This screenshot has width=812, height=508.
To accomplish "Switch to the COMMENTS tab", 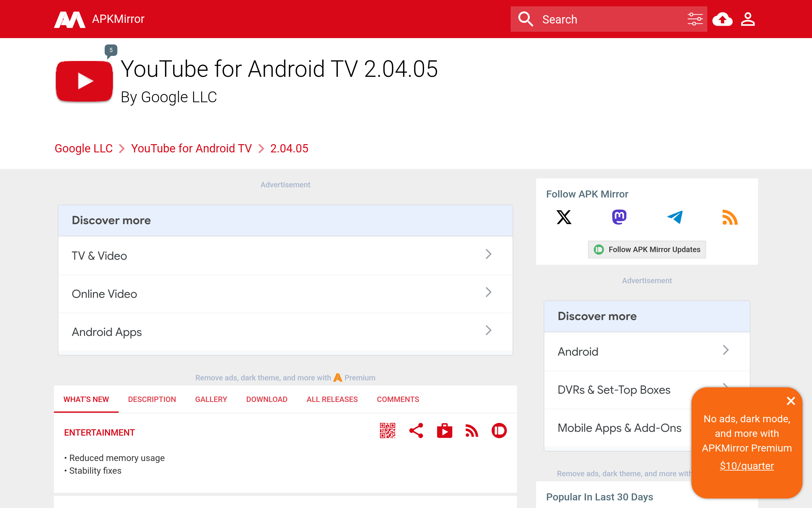I will pyautogui.click(x=398, y=399).
